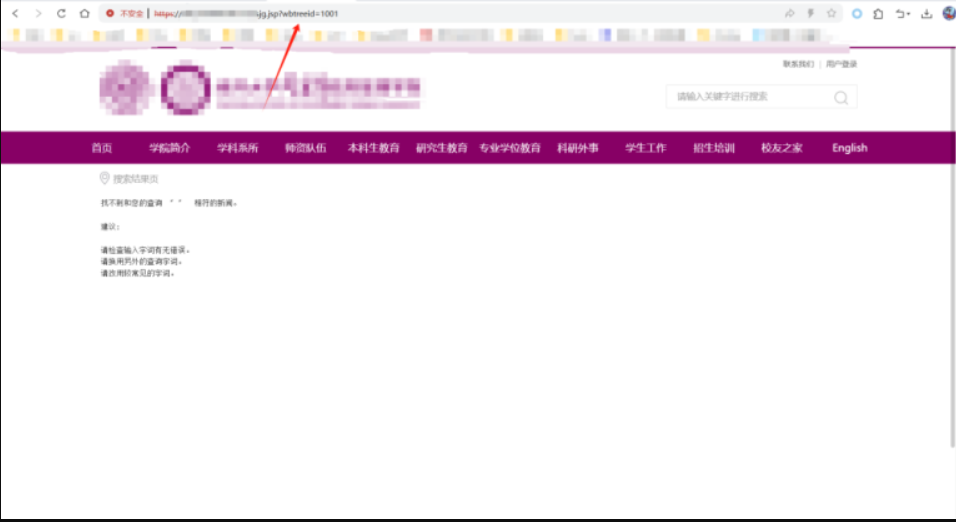Open the 联系我们 link
Image resolution: width=956 pixels, height=522 pixels.
798,64
